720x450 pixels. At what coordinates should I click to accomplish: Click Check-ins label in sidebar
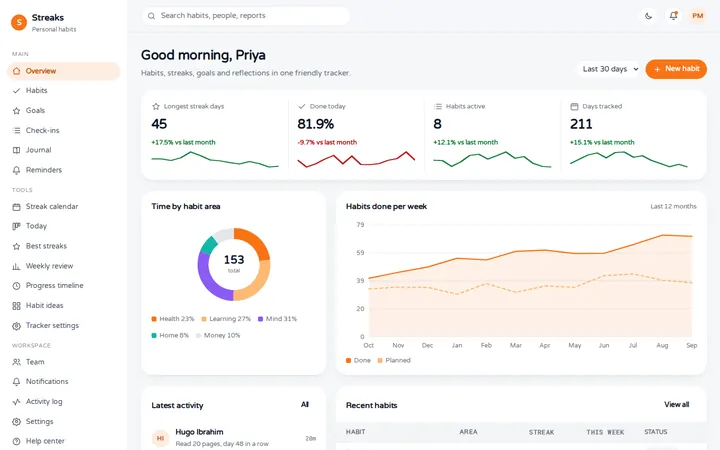click(42, 130)
